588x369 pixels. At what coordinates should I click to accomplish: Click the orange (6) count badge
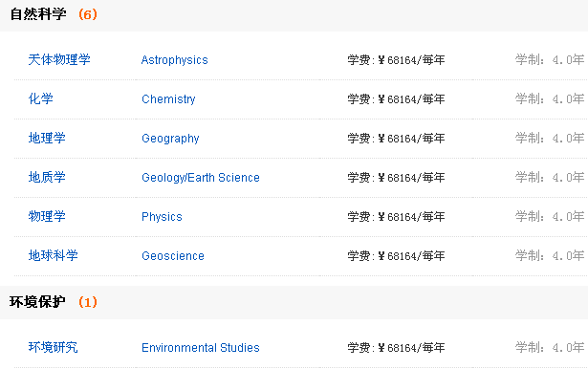tap(88, 14)
